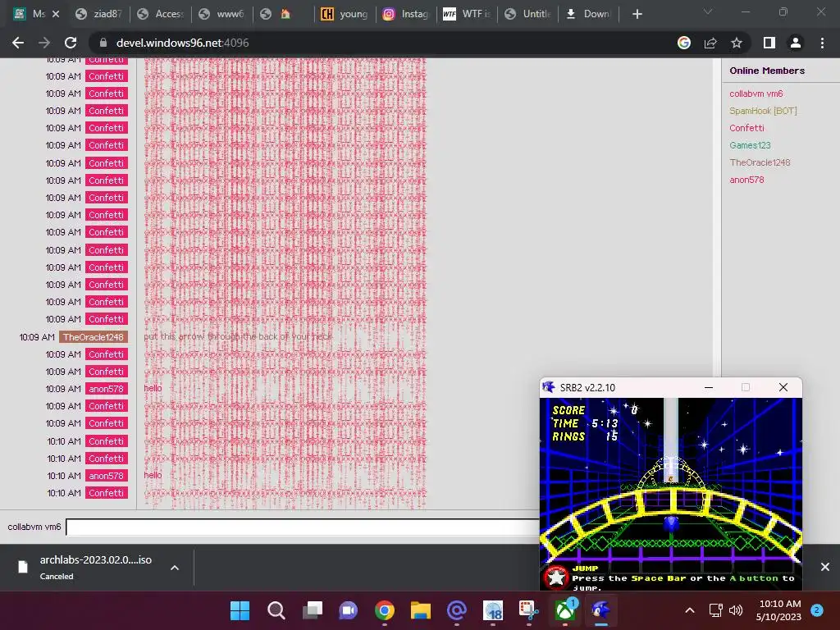
Task: Open the Chrome three-dot menu
Action: tap(822, 43)
